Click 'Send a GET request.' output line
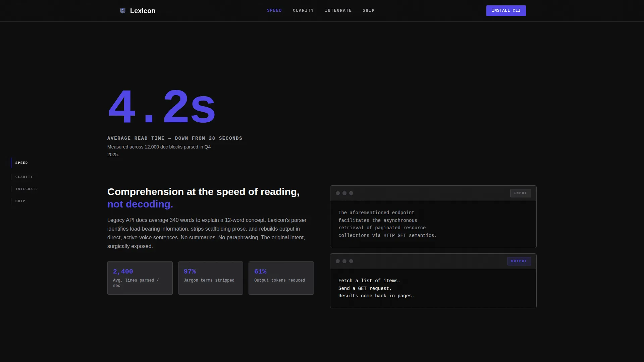Image resolution: width=644 pixels, height=362 pixels. [x=365, y=289]
